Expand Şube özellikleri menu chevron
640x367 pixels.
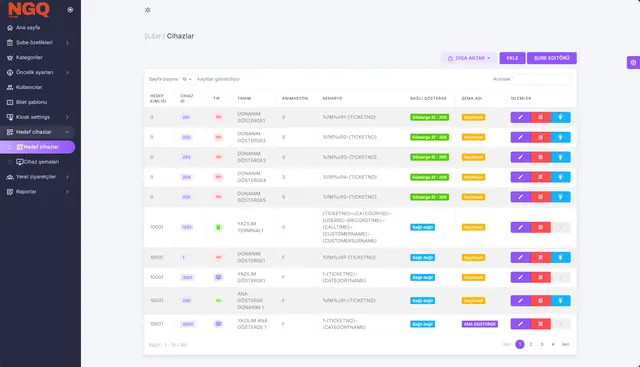pos(67,42)
